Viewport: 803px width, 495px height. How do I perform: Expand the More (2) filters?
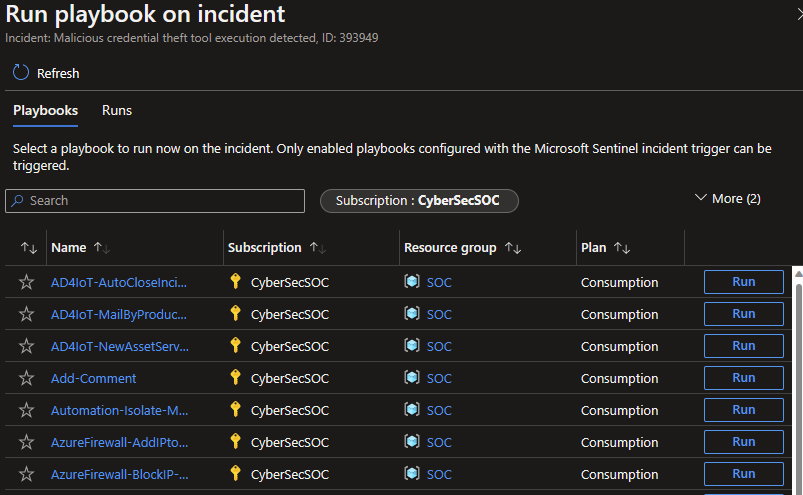click(x=727, y=199)
